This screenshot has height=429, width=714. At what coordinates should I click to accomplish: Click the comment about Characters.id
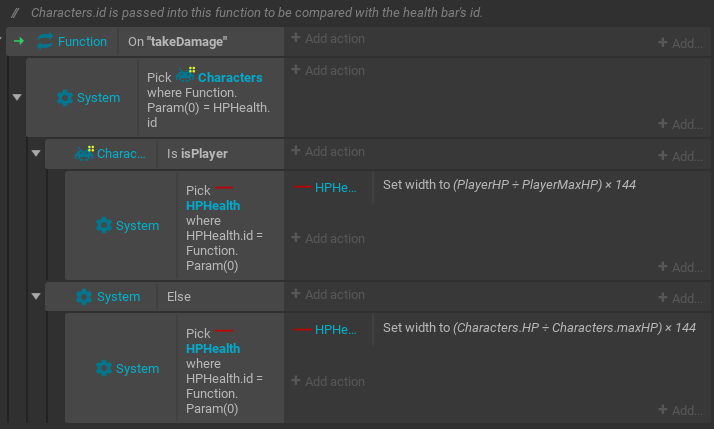coord(256,13)
